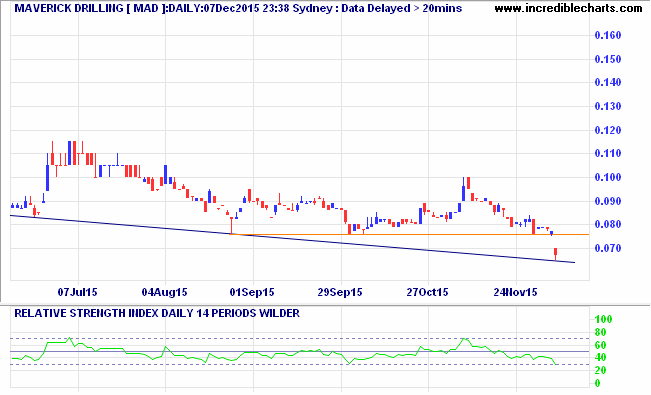The height and width of the screenshot is (395, 651).
Task: Click the 24Nov15 date axis label
Action: (515, 292)
